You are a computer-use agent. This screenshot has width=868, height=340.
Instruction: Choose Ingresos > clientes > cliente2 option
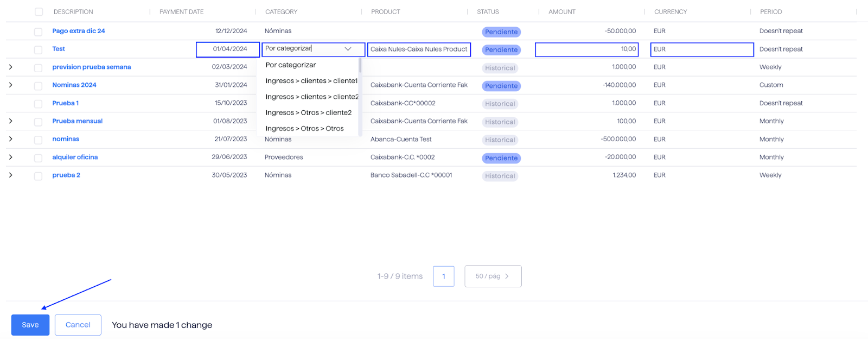pyautogui.click(x=308, y=97)
